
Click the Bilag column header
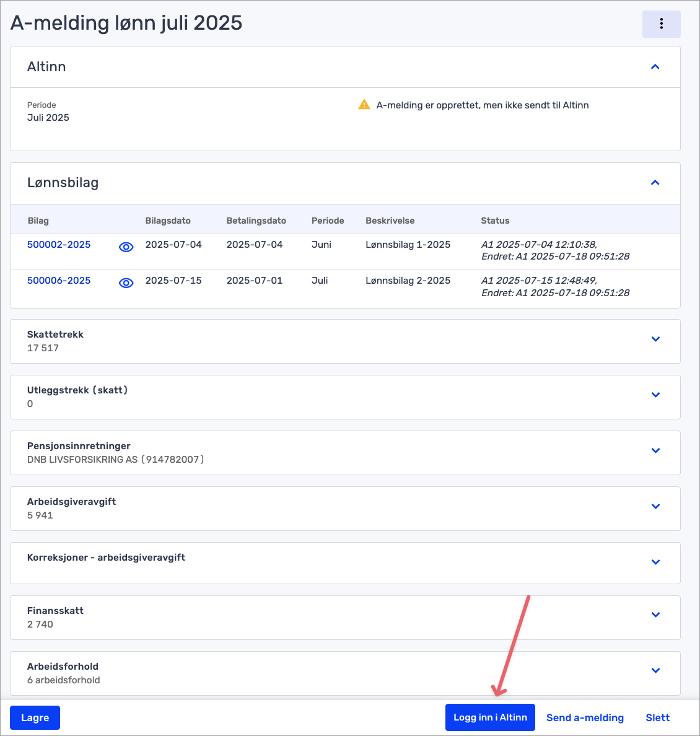click(38, 221)
